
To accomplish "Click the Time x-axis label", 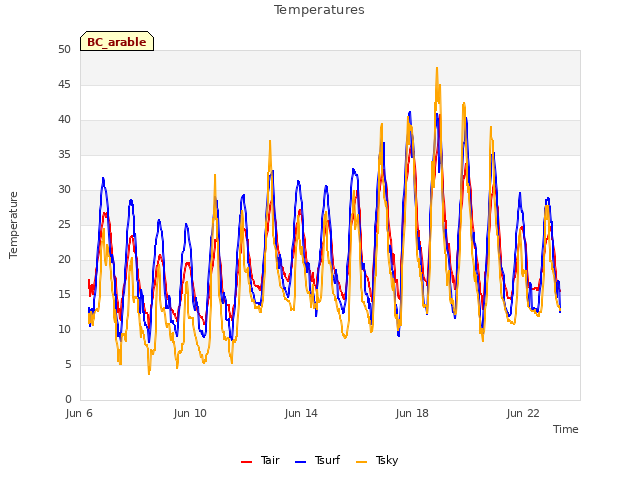I will (x=566, y=429).
